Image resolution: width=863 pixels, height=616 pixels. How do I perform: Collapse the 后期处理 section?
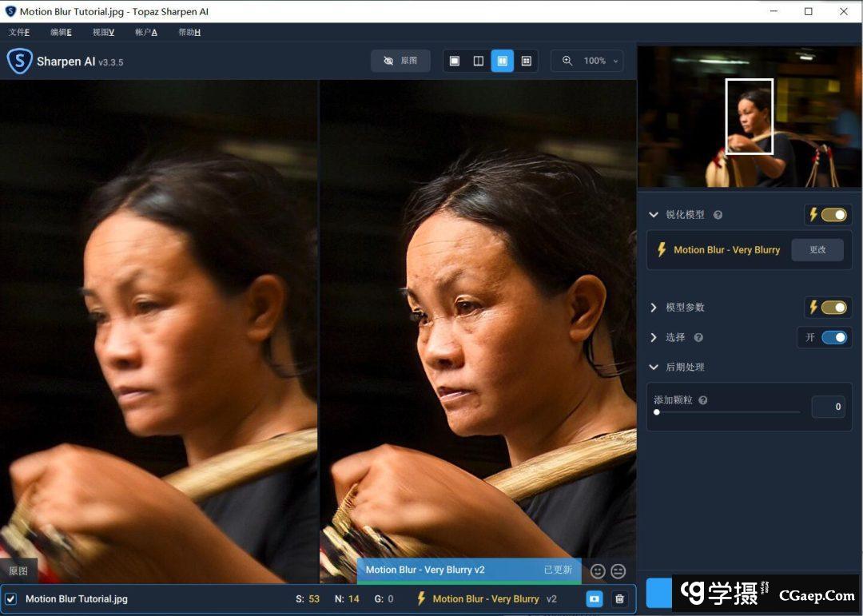click(x=654, y=368)
